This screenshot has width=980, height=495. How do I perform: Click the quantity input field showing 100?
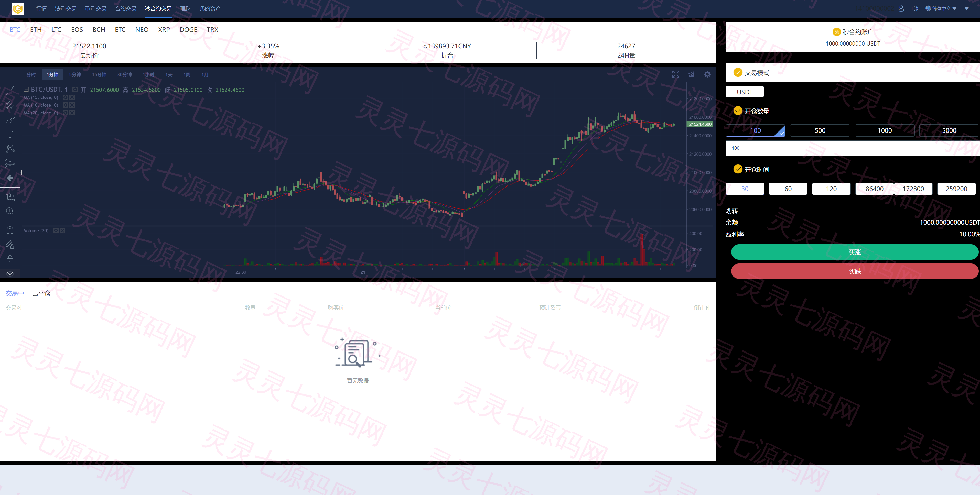coord(853,148)
